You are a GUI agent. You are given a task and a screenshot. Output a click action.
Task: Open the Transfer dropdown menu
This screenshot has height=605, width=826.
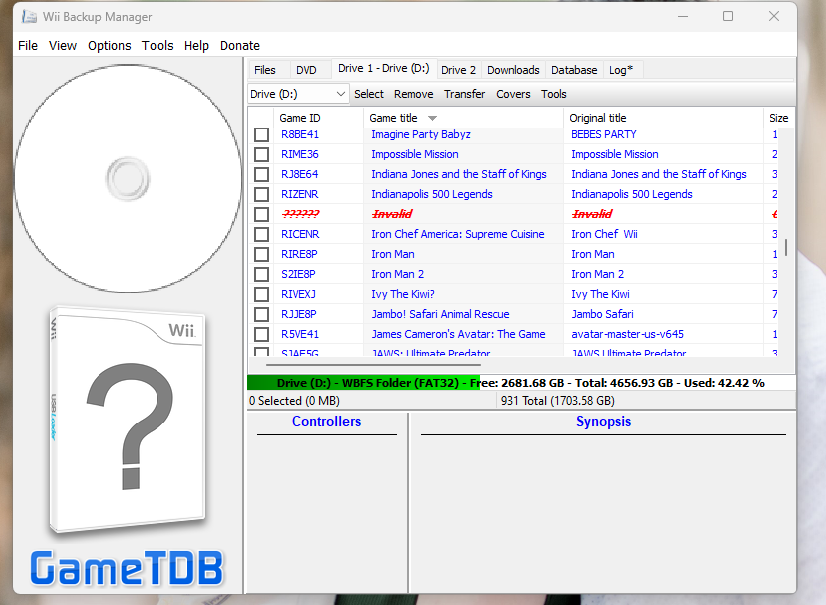(x=464, y=94)
